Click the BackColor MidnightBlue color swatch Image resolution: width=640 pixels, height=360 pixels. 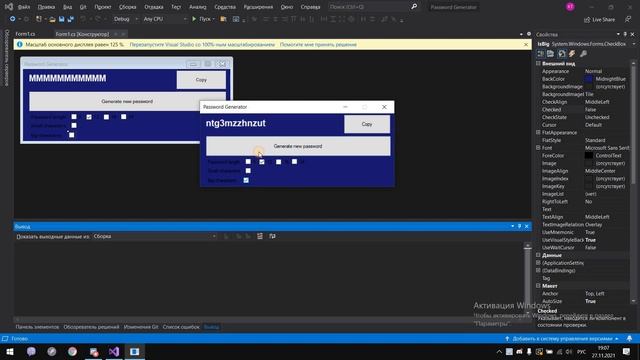point(589,79)
